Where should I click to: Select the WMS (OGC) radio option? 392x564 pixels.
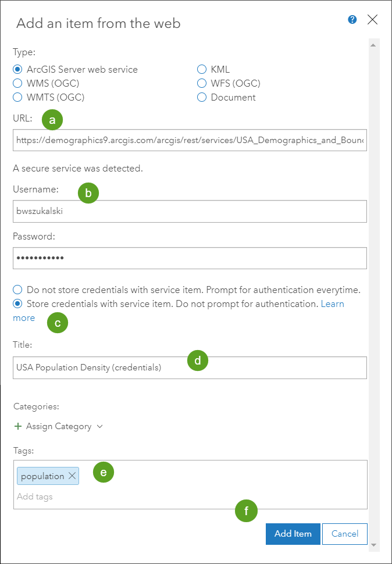pyautogui.click(x=17, y=83)
